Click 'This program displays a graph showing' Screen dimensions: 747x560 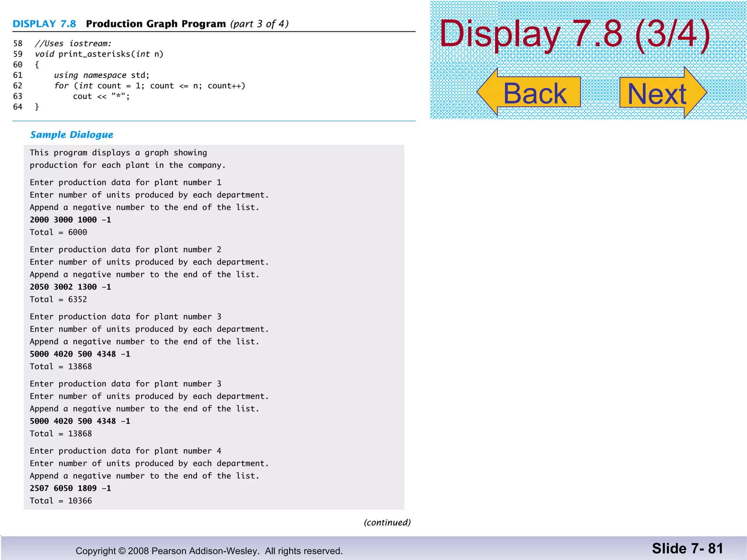pyautogui.click(x=118, y=153)
